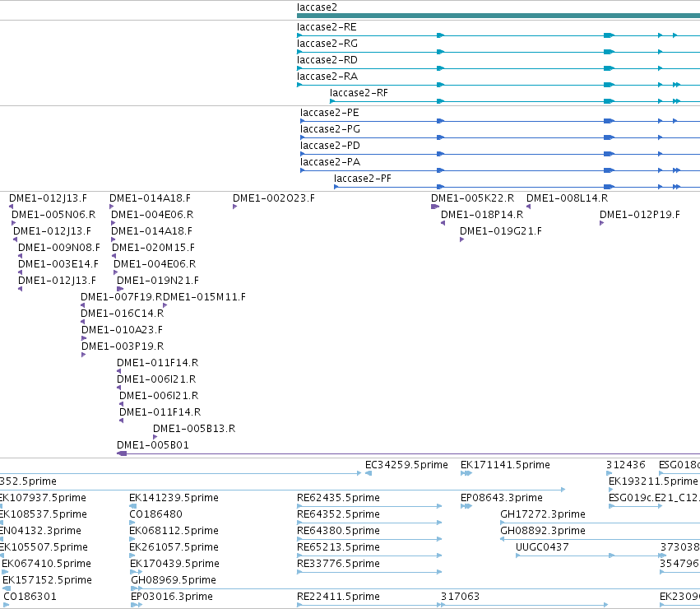Select the EC34259.5prime EST label
Image resolution: width=700 pixels, height=609 pixels.
406,466
